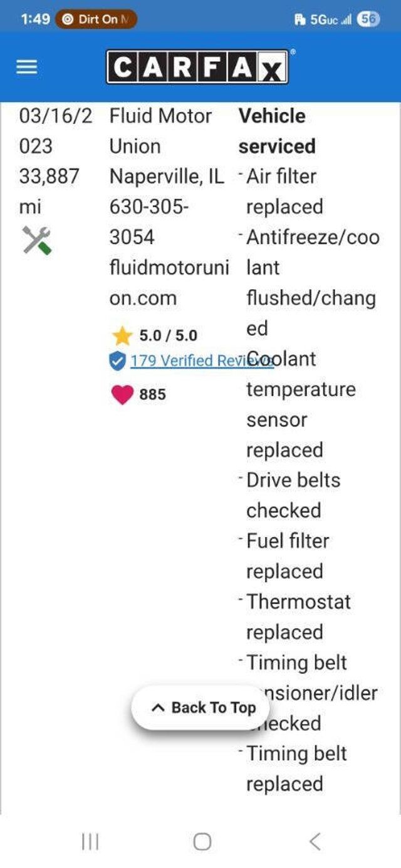Tap the battery indicator in status bar

(368, 19)
